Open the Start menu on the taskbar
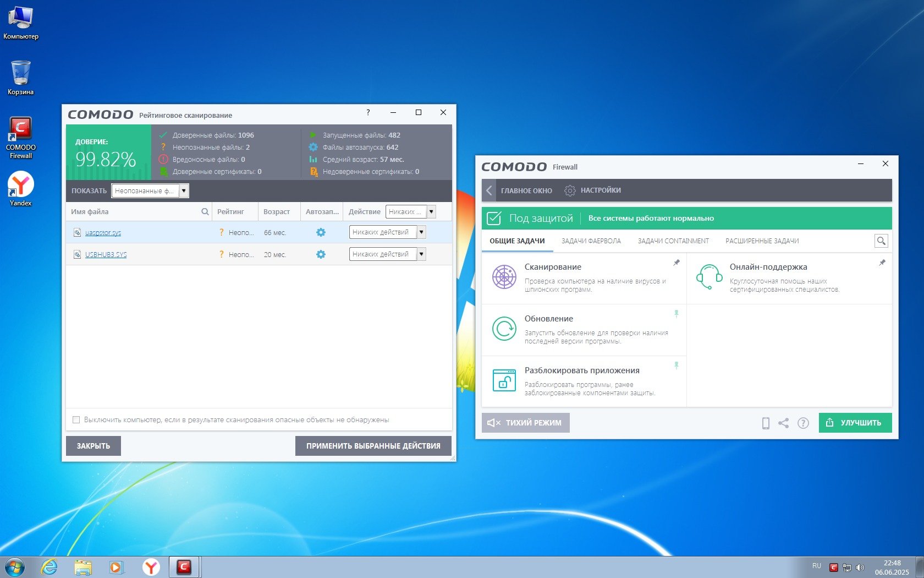Screen dimensions: 924x578 15,567
